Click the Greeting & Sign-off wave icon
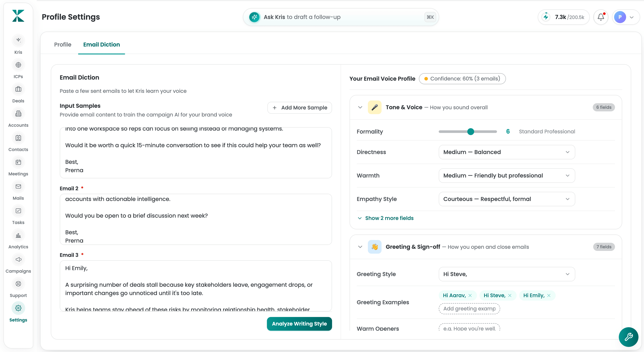This screenshot has width=644, height=352. (374, 247)
